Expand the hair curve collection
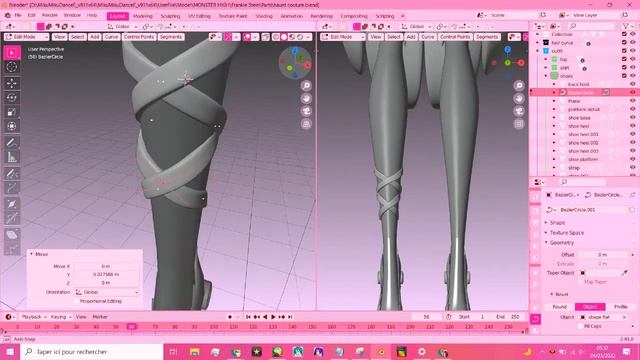Image resolution: width=640 pixels, height=360 pixels. (538, 42)
